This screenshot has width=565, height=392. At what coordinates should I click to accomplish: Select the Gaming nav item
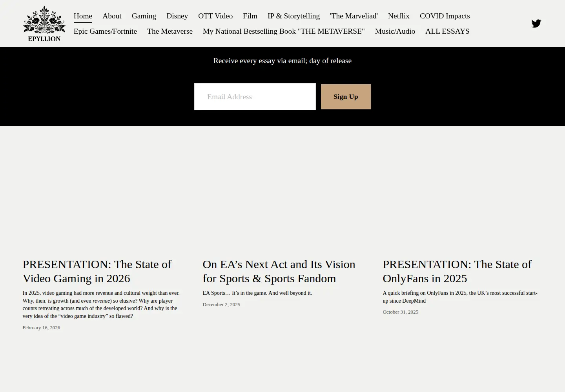coord(144,16)
